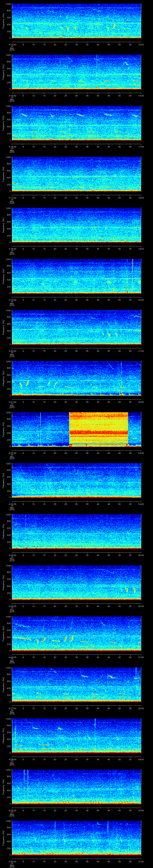Click 'Frequency (Hz)' axis title of the 4:22:00 spectrogram
This screenshot has height=868, width=153.
click(3, 430)
